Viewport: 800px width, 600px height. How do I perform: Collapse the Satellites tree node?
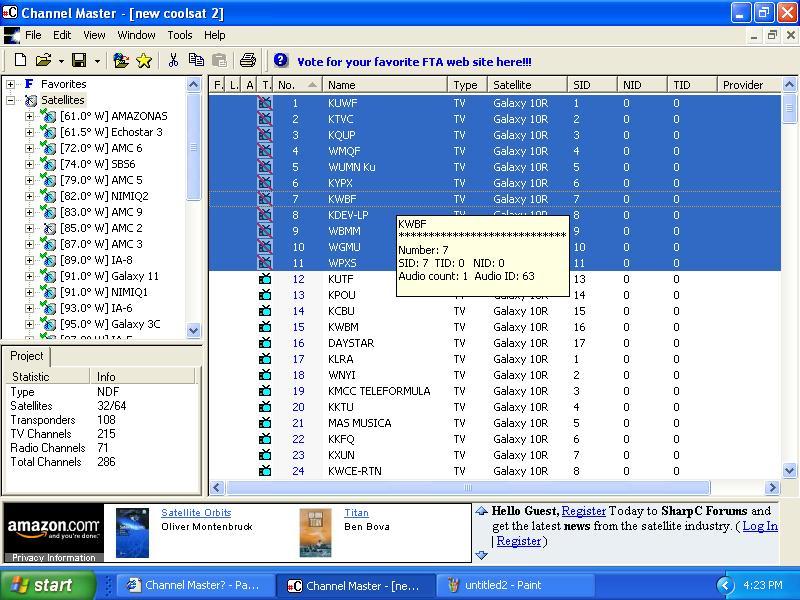click(10, 101)
